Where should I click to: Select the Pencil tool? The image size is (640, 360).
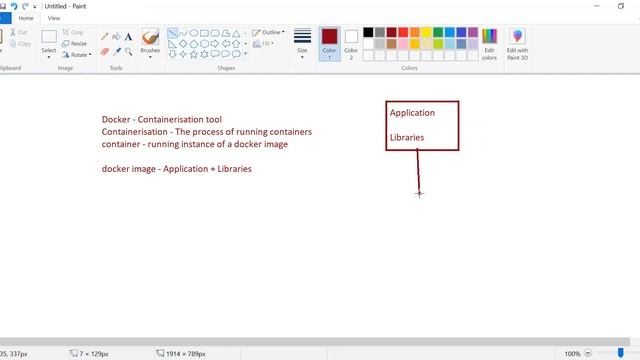(104, 37)
